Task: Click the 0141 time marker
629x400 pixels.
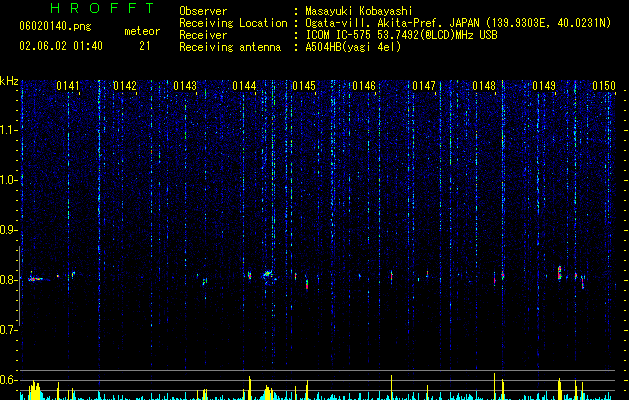Action: pos(68,86)
